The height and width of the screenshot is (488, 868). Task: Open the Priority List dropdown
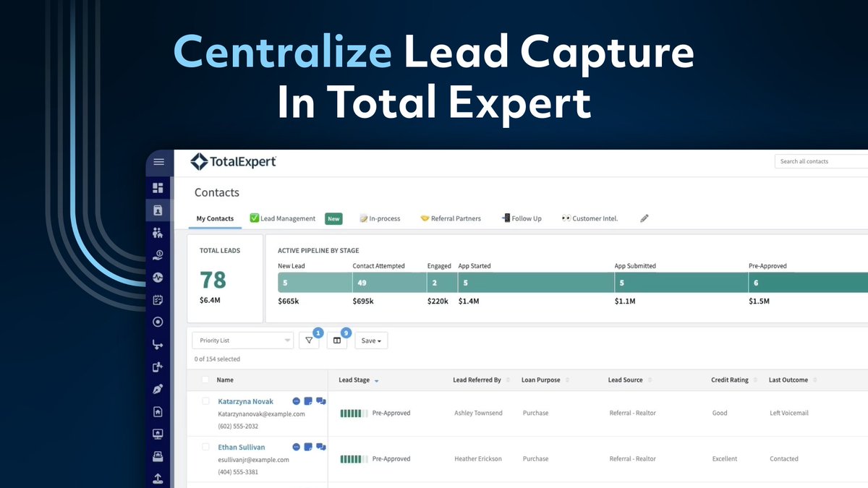point(242,341)
